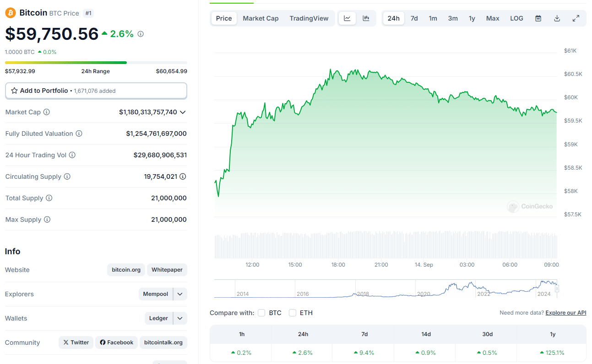The image size is (592, 364).
Task: Open the Wallets dropdown beside Ledger
Action: 179,318
